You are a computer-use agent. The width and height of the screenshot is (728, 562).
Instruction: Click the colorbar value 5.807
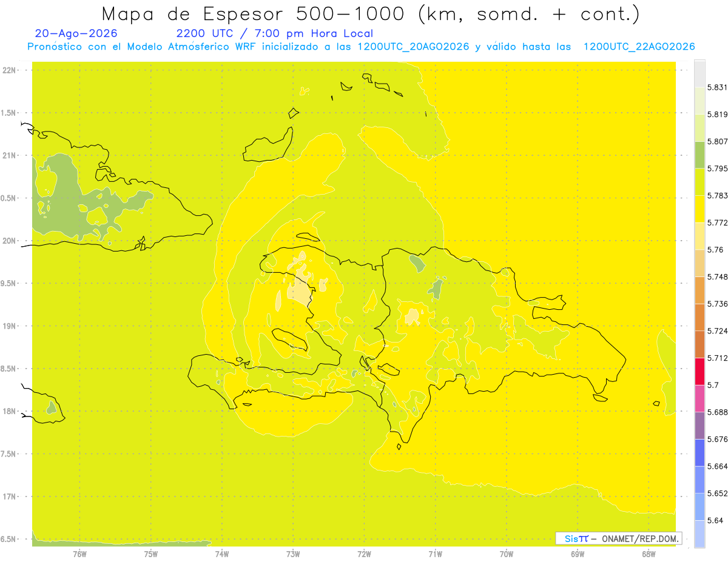click(x=718, y=141)
